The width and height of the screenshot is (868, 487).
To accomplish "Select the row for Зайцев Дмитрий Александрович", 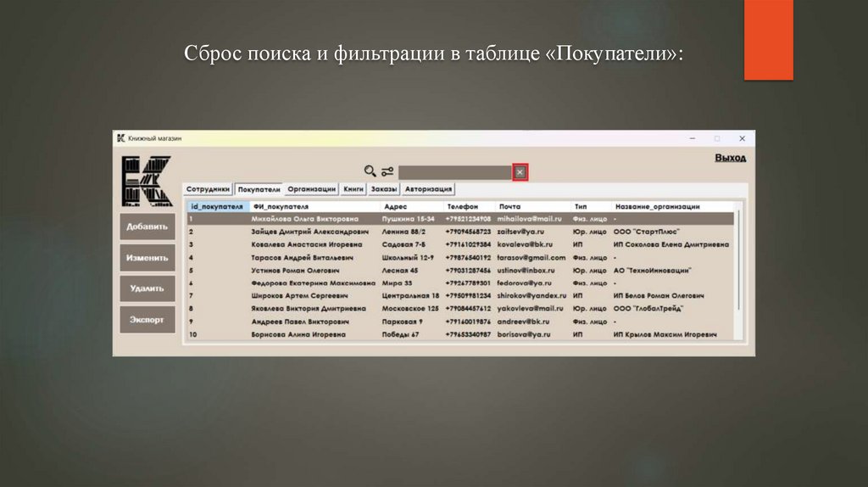I will (309, 231).
